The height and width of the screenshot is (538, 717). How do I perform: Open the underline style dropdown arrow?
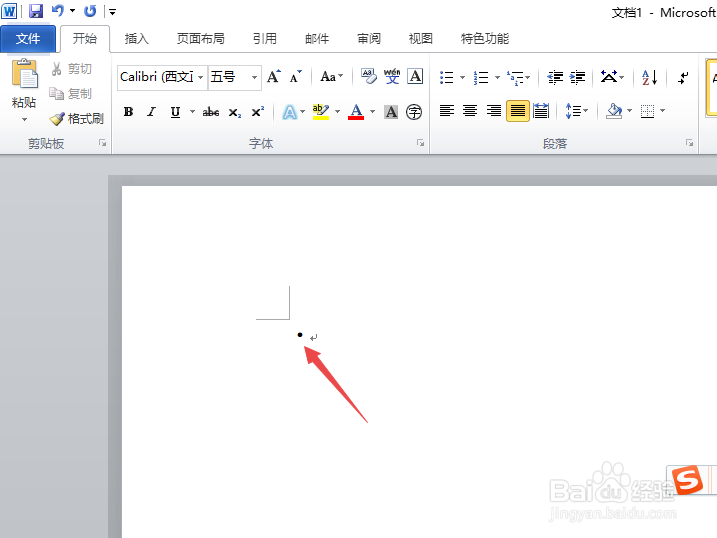192,112
